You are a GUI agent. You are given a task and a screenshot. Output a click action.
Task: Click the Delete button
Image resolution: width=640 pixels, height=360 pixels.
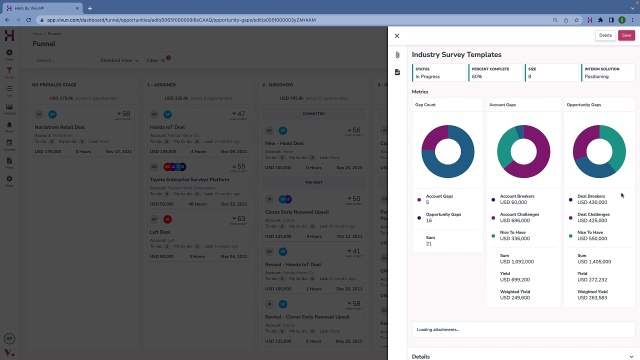pyautogui.click(x=605, y=36)
